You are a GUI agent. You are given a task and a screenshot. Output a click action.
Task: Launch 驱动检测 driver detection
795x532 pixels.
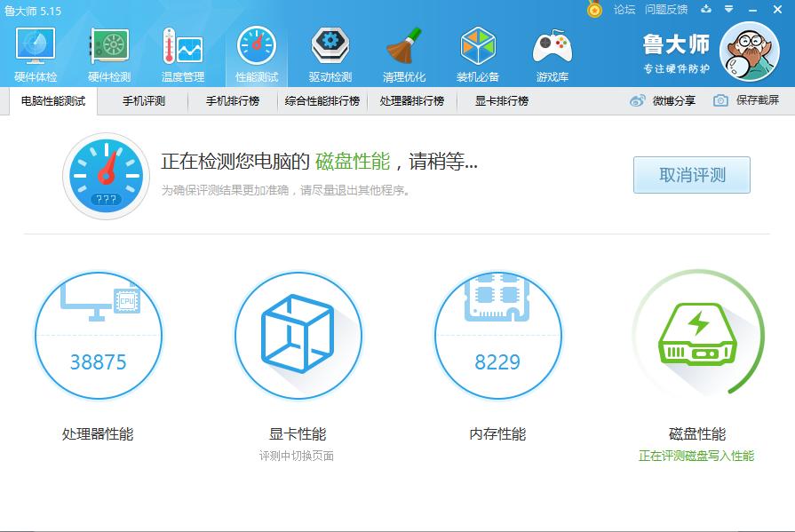[x=329, y=51]
